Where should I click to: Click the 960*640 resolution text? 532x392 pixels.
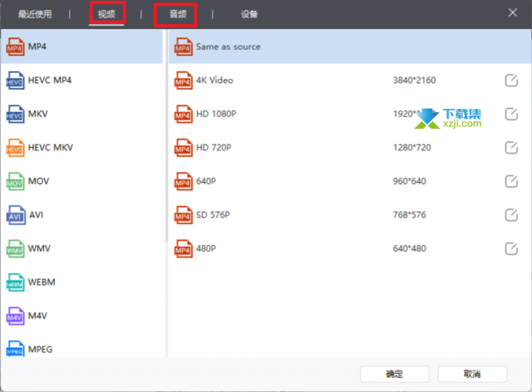410,181
